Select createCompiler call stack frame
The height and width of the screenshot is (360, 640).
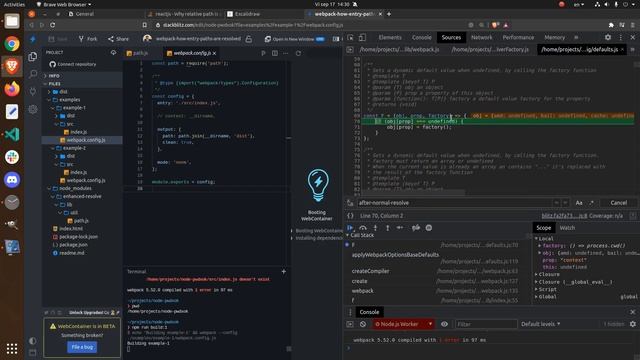tap(370, 271)
